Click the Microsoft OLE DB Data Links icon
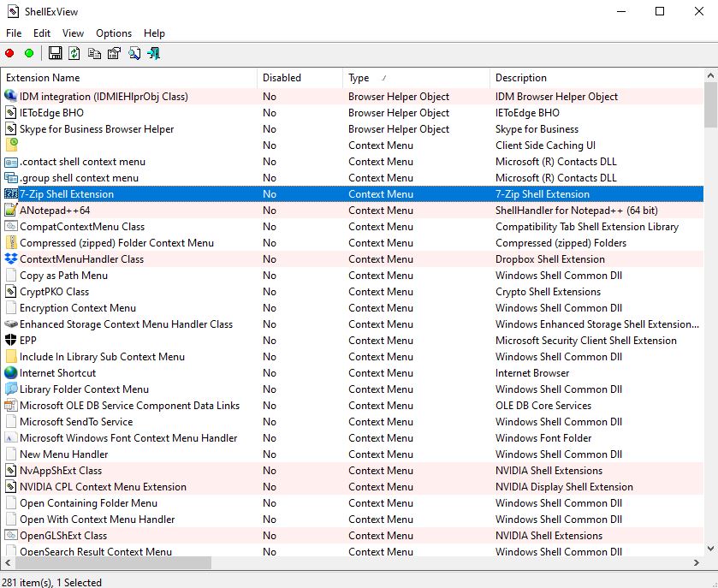Viewport: 718px width, 588px height. pos(10,406)
